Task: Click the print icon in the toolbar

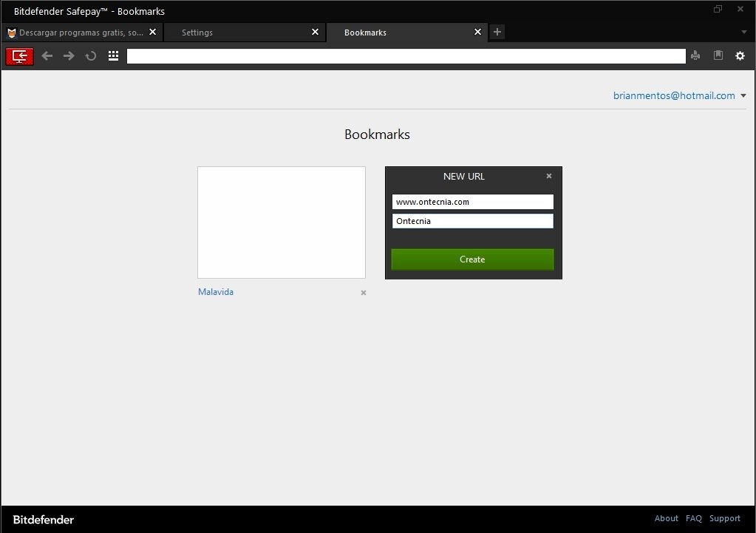Action: click(695, 55)
